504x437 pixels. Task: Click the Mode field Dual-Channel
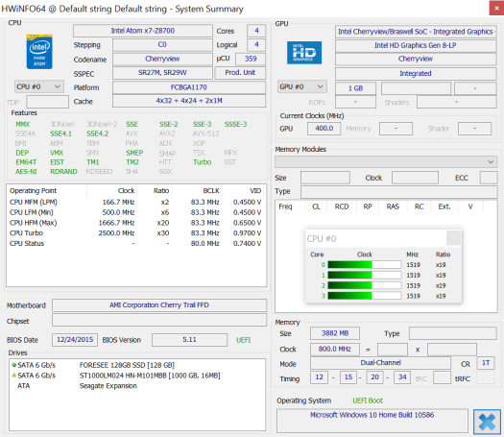pyautogui.click(x=380, y=363)
